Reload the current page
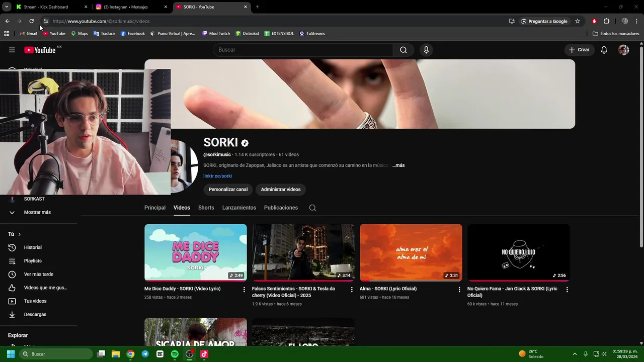This screenshot has width=644, height=362. pos(31,21)
